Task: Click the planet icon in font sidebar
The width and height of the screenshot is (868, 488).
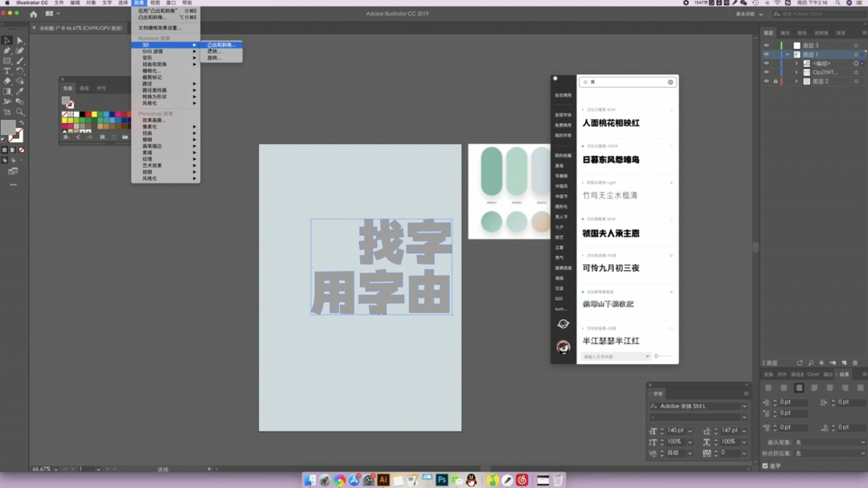Action: [563, 324]
